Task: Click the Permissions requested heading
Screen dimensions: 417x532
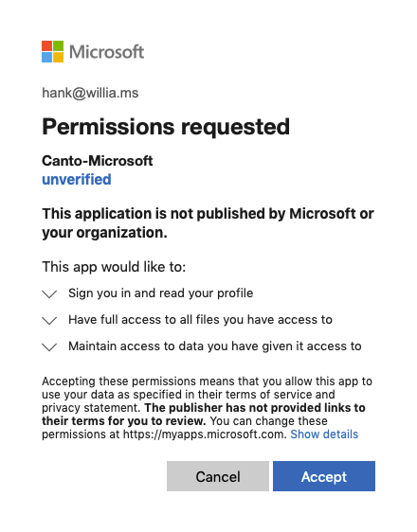Action: point(166,127)
